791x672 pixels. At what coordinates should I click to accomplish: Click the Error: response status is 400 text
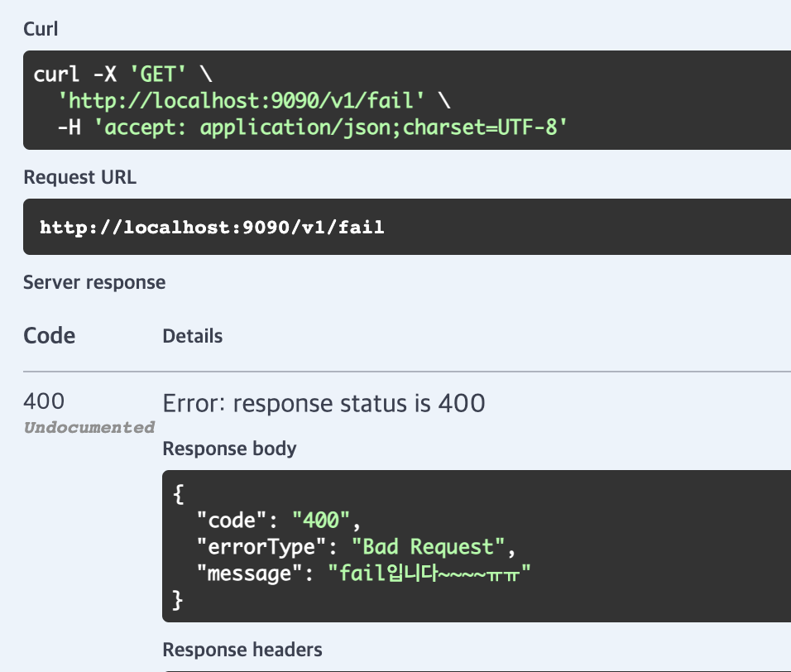pos(324,403)
